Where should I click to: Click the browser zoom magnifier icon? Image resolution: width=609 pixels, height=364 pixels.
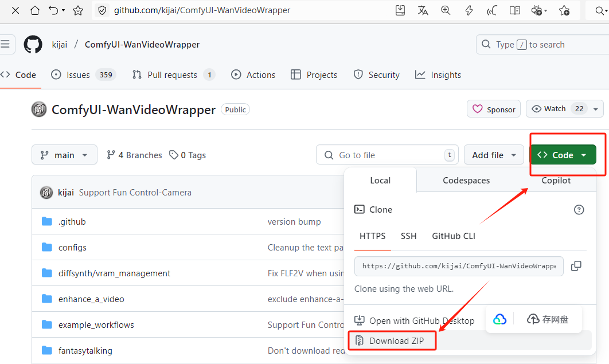(446, 10)
